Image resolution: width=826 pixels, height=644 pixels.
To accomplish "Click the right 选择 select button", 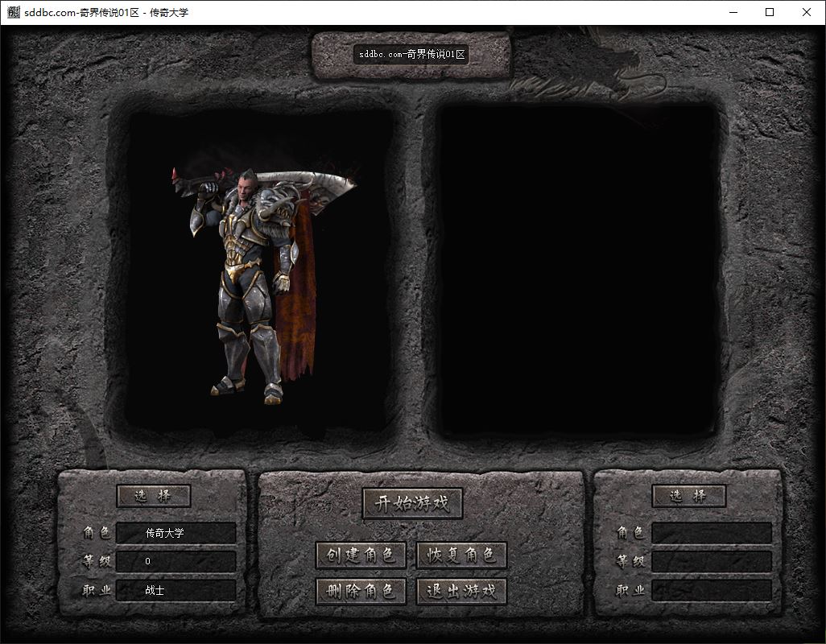I will [689, 496].
